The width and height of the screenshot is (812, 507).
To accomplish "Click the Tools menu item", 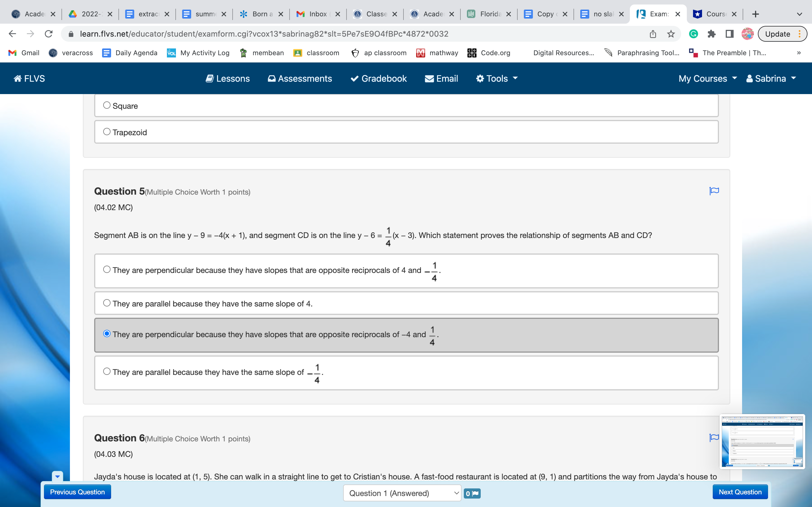I will click(x=496, y=78).
